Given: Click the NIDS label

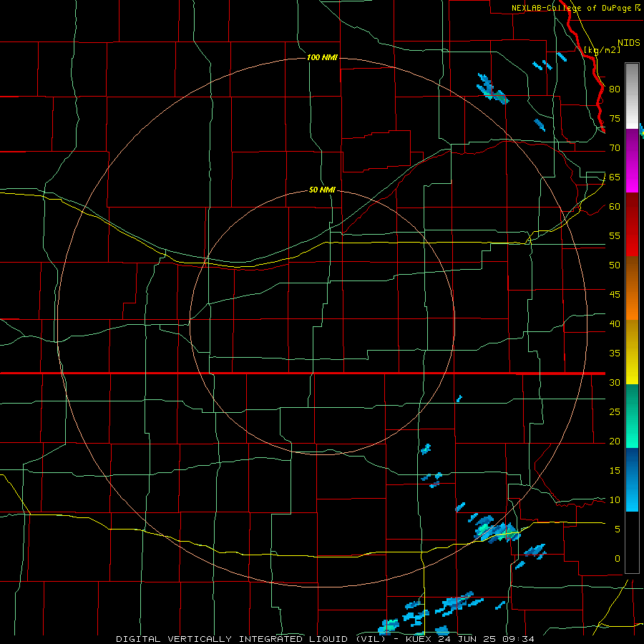Looking at the screenshot, I should click(629, 43).
